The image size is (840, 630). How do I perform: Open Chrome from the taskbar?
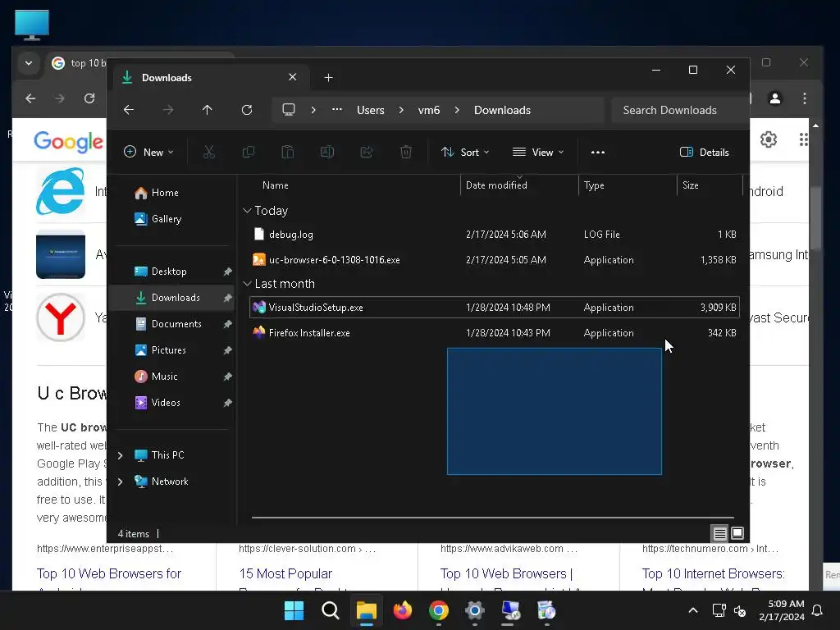[438, 610]
